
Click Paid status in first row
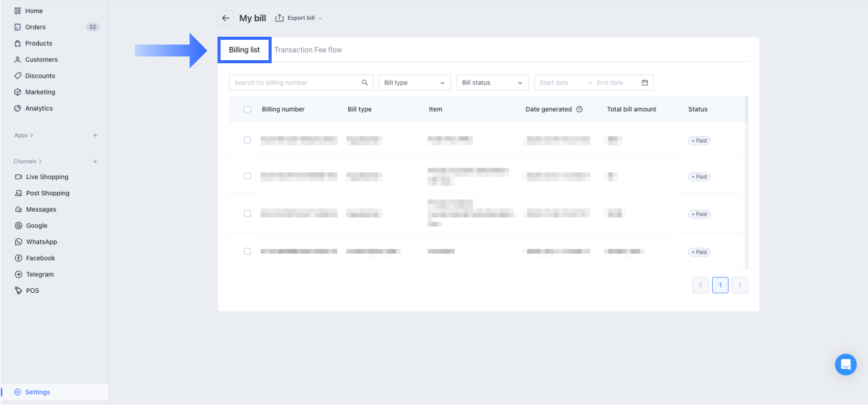pyautogui.click(x=700, y=141)
